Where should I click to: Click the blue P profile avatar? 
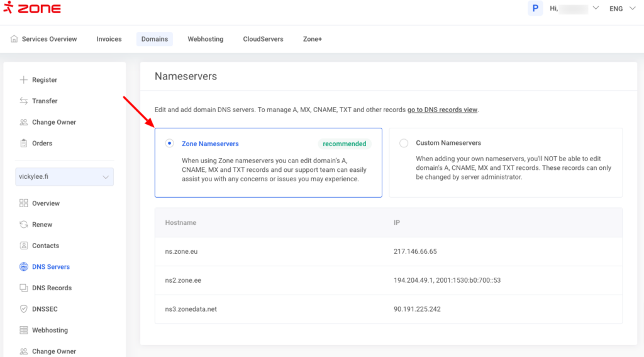(x=535, y=9)
